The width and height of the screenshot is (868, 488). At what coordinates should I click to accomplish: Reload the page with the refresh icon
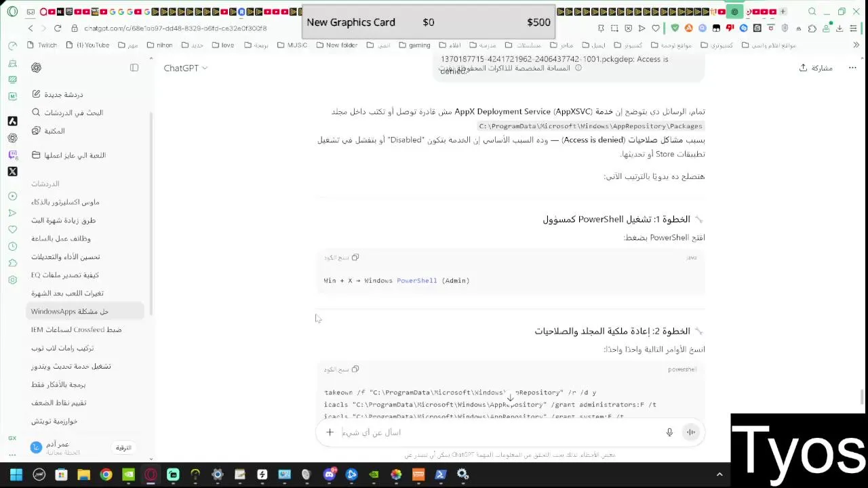click(58, 28)
